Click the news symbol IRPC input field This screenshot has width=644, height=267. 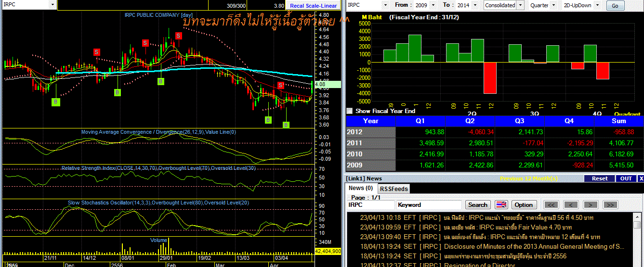coord(370,204)
